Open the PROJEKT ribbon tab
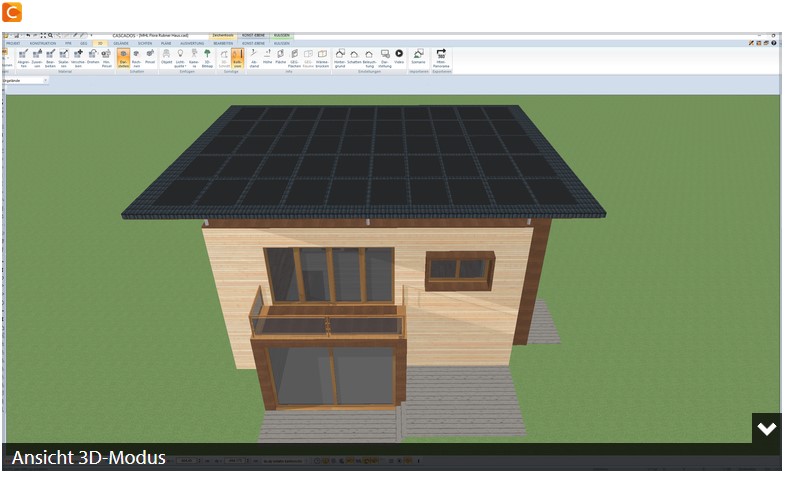Image resolution: width=785 pixels, height=477 pixels. pos(13,44)
